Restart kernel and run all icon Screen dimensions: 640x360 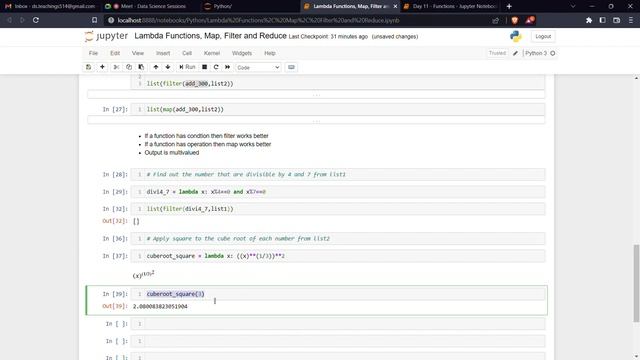228,67
